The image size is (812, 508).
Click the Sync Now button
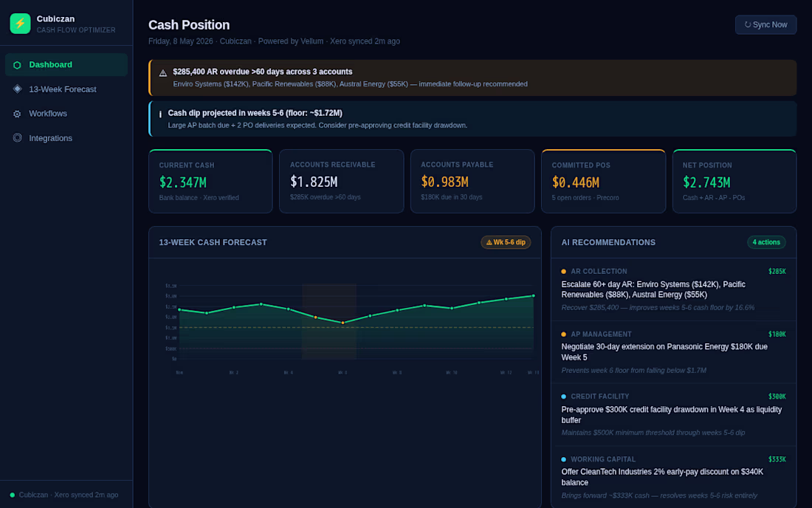[x=765, y=25]
